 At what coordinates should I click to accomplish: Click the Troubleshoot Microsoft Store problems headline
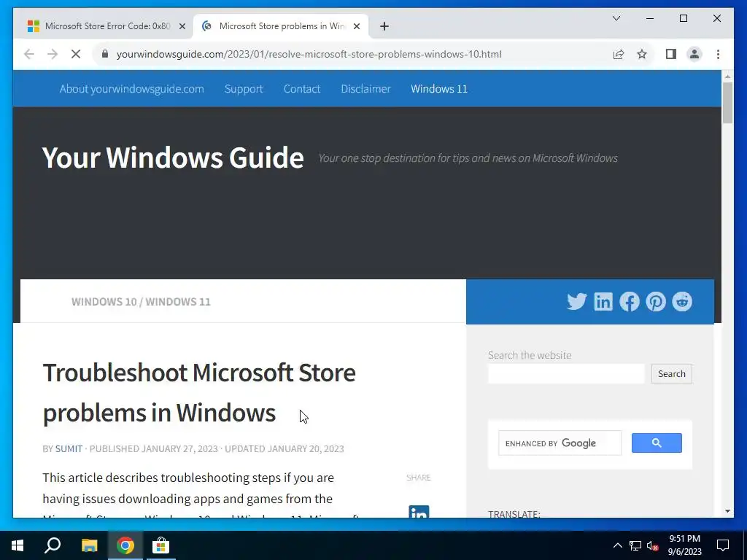point(199,392)
